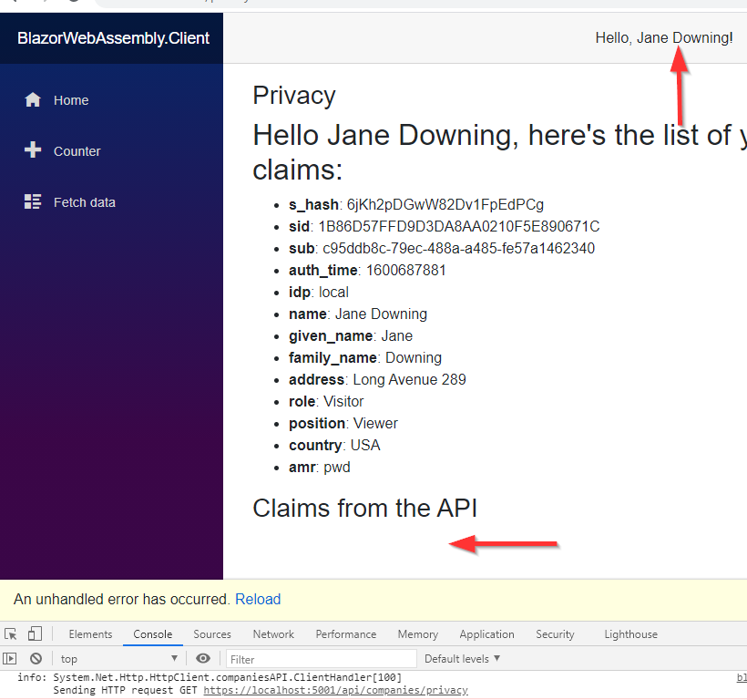Viewport: 747px width, 700px height.
Task: Open the Sources tab in DevTools
Action: pos(212,634)
